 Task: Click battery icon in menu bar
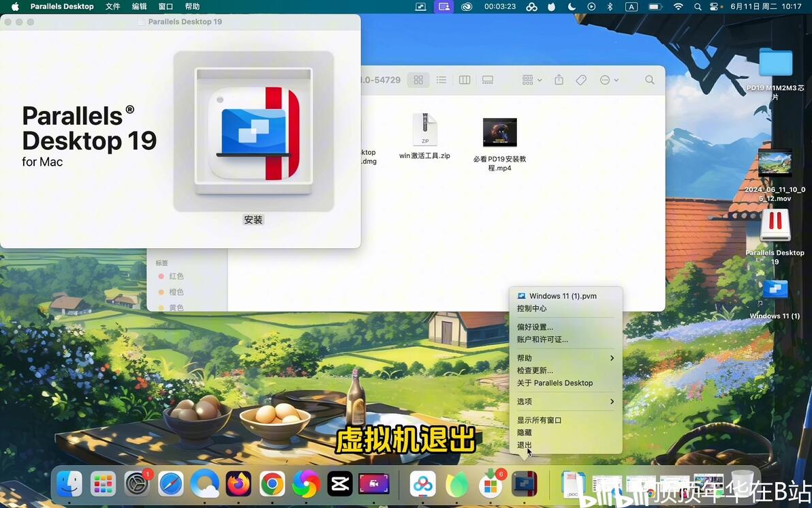(655, 7)
